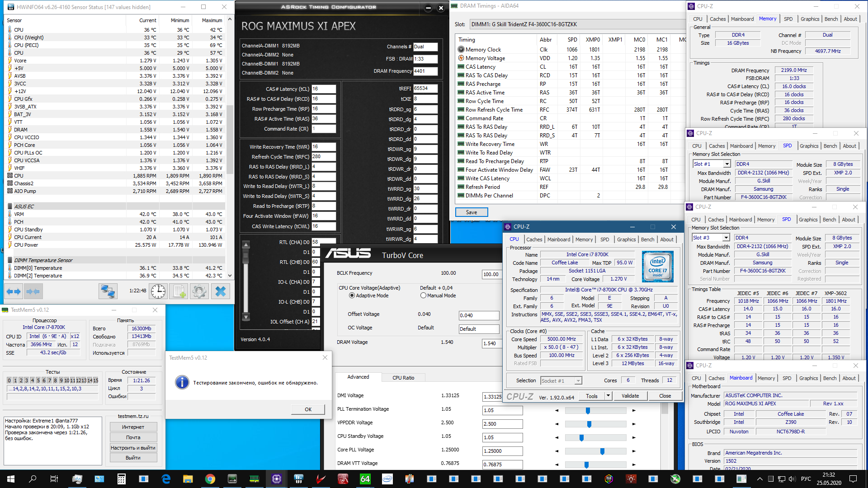The width and height of the screenshot is (868, 488).
Task: Open HWiNFO sensor settings gear icon
Action: pos(199,291)
